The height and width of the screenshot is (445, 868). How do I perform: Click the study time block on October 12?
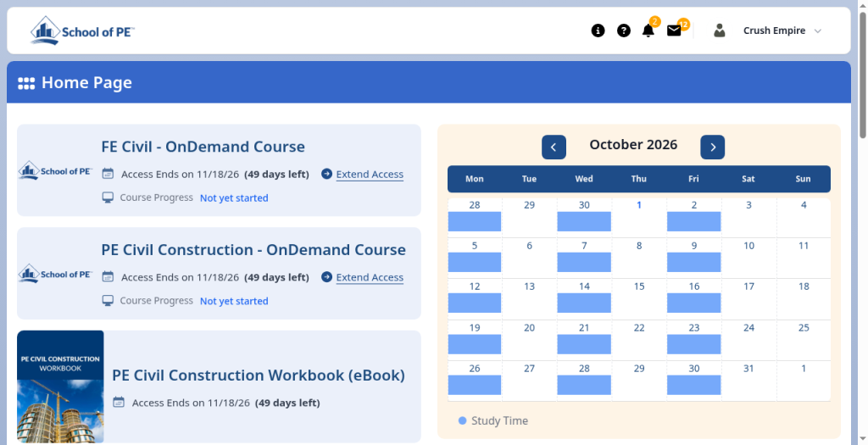click(x=475, y=303)
